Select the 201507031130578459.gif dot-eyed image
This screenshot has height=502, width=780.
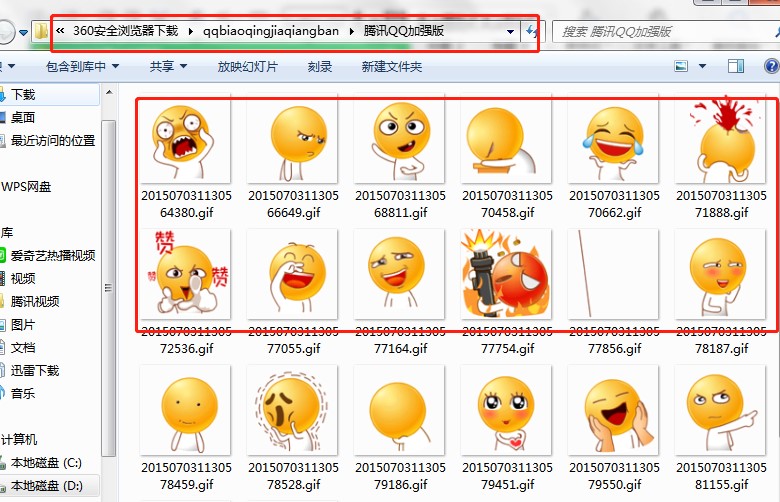coord(186,410)
